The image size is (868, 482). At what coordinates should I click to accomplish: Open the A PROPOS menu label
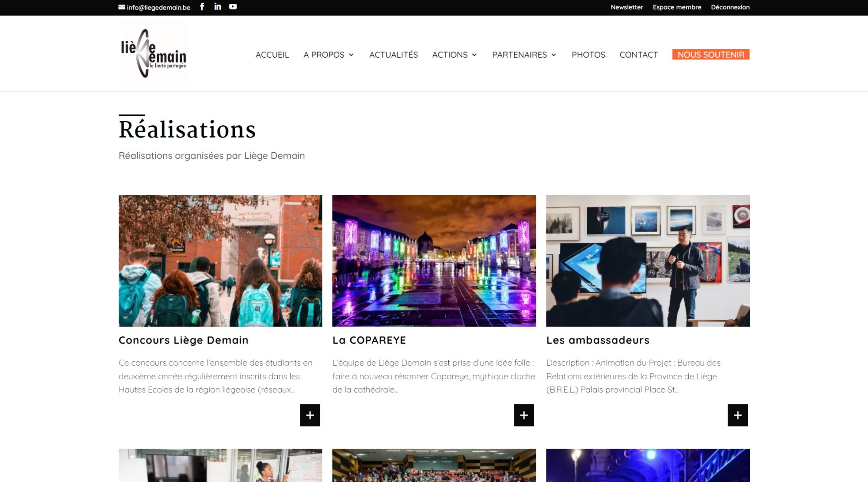click(324, 55)
